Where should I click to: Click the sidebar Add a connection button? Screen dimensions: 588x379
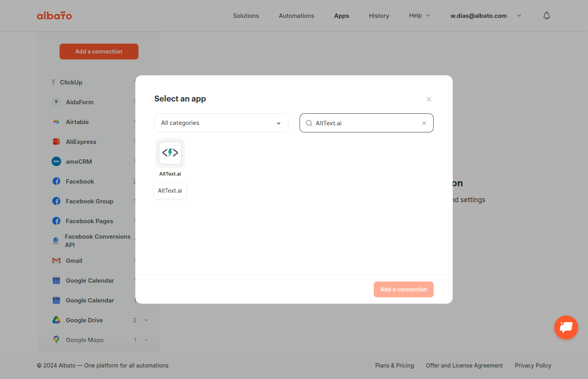click(99, 52)
